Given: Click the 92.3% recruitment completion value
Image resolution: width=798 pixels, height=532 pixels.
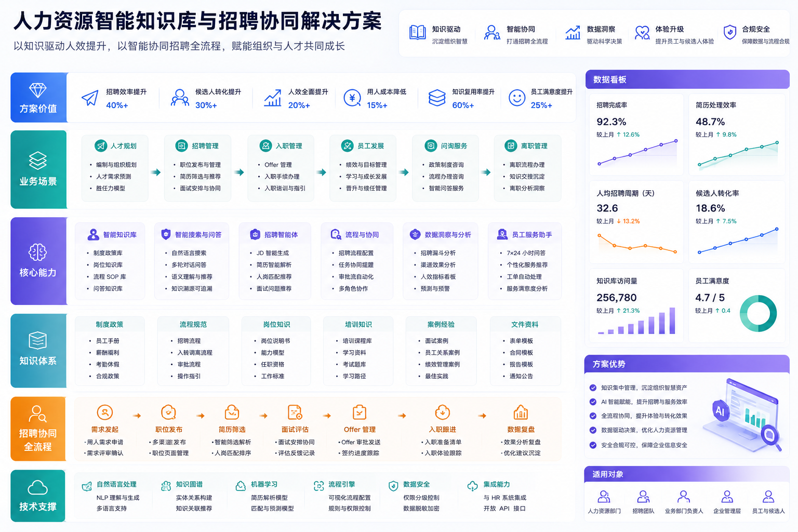Looking at the screenshot, I should click(x=611, y=122).
